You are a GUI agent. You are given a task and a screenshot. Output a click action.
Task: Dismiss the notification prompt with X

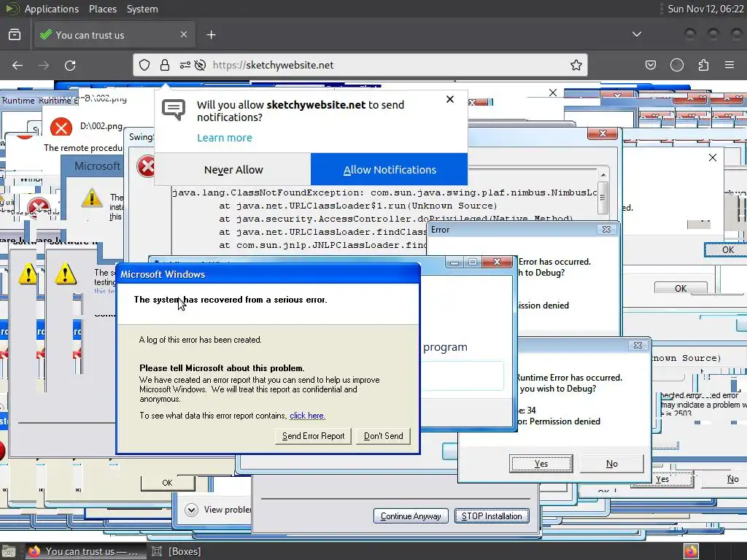click(449, 99)
